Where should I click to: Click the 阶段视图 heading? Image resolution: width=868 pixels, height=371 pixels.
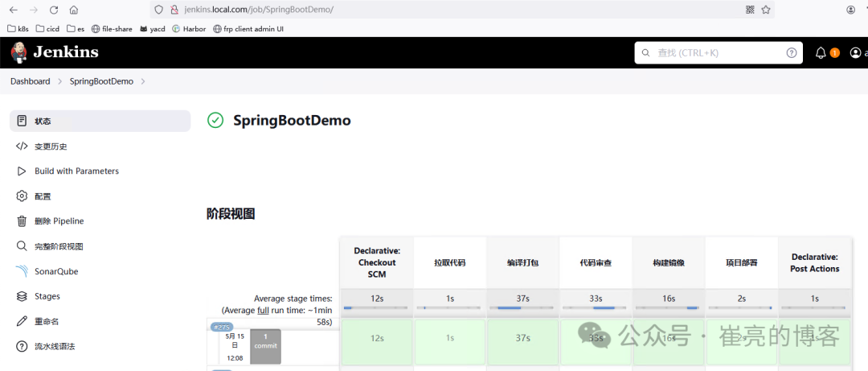coord(231,214)
